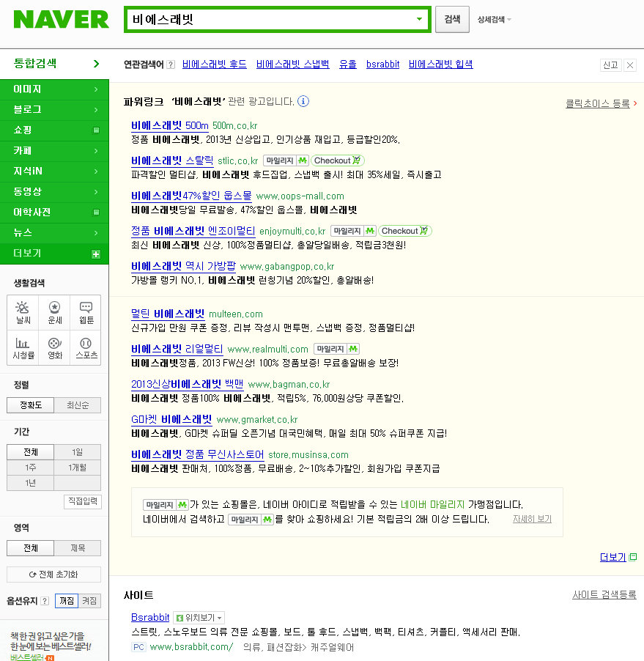644x661 pixels.
Task: Click the NAVER logo
Action: coord(61,19)
